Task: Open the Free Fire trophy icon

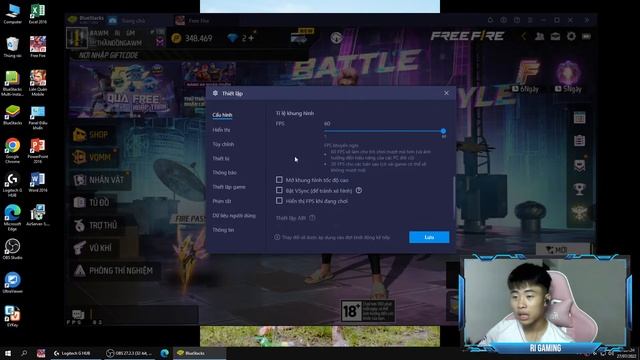Action: (x=579, y=189)
